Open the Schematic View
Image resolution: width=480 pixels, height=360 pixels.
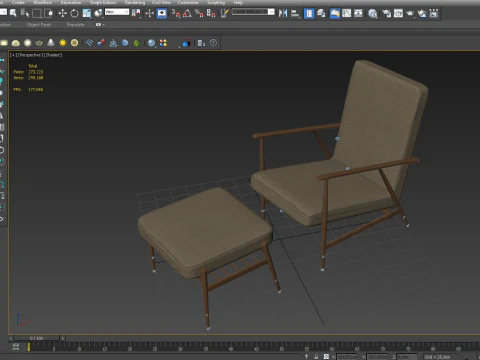coord(358,13)
